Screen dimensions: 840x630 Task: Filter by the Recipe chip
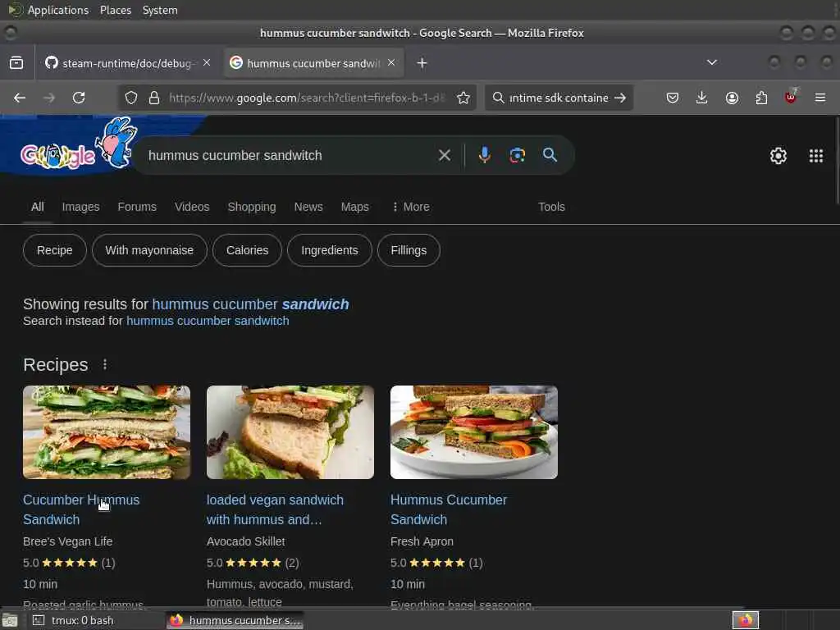(x=55, y=250)
